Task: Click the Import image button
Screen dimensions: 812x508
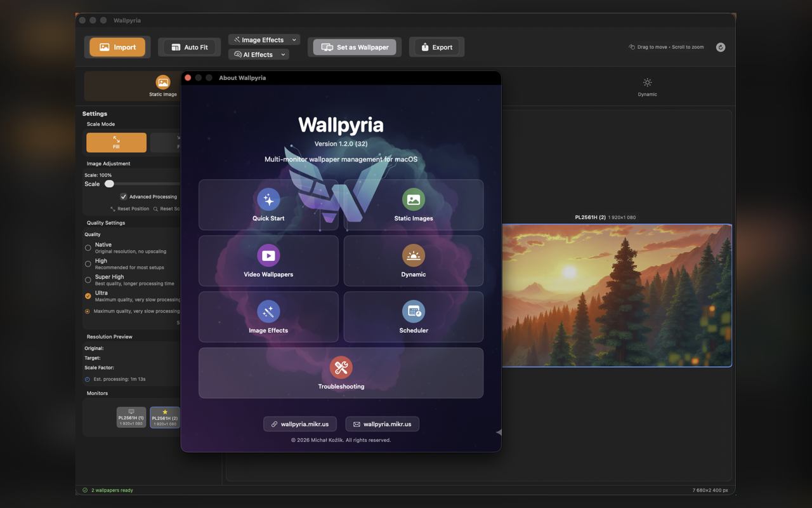Action: pos(117,47)
